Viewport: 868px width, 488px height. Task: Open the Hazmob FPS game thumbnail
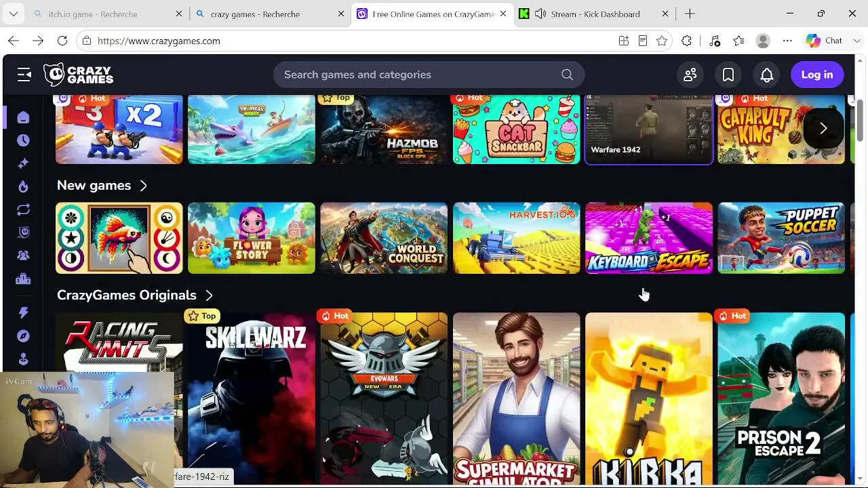tap(384, 129)
